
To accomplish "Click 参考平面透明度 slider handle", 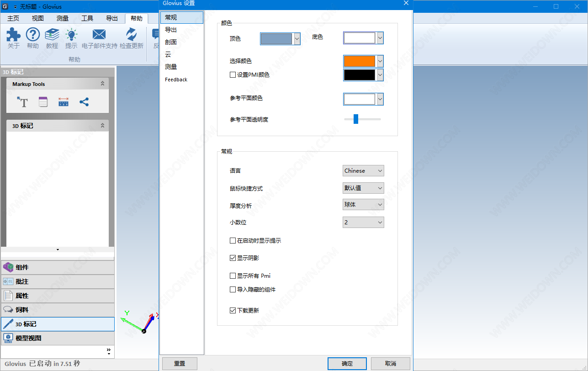I will tap(356, 119).
